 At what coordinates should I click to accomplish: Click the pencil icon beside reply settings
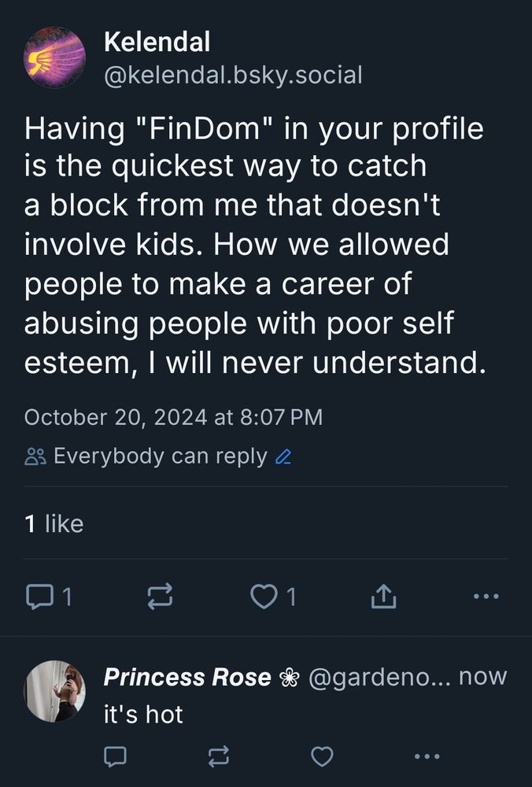pos(285,457)
